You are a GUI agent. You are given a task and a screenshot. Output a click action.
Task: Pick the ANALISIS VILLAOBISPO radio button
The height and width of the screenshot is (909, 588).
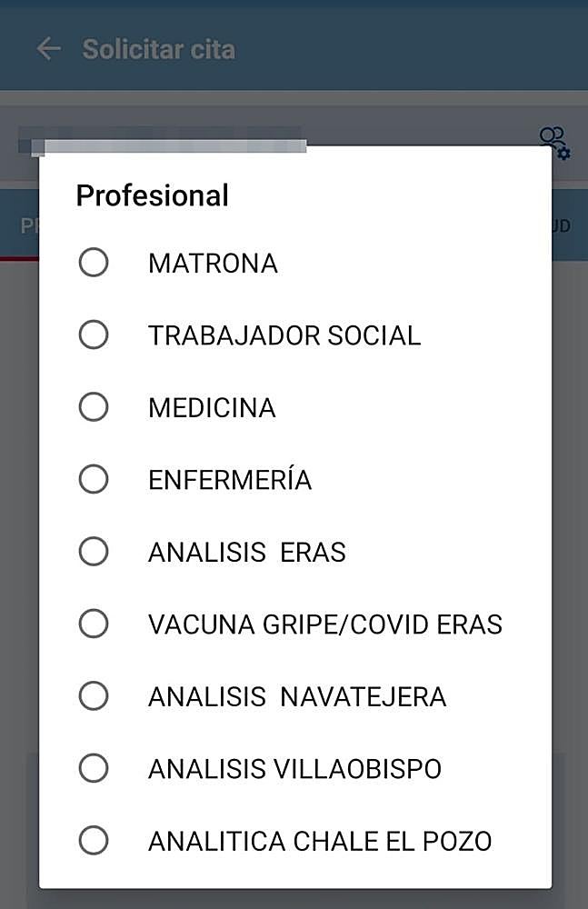pyautogui.click(x=94, y=769)
